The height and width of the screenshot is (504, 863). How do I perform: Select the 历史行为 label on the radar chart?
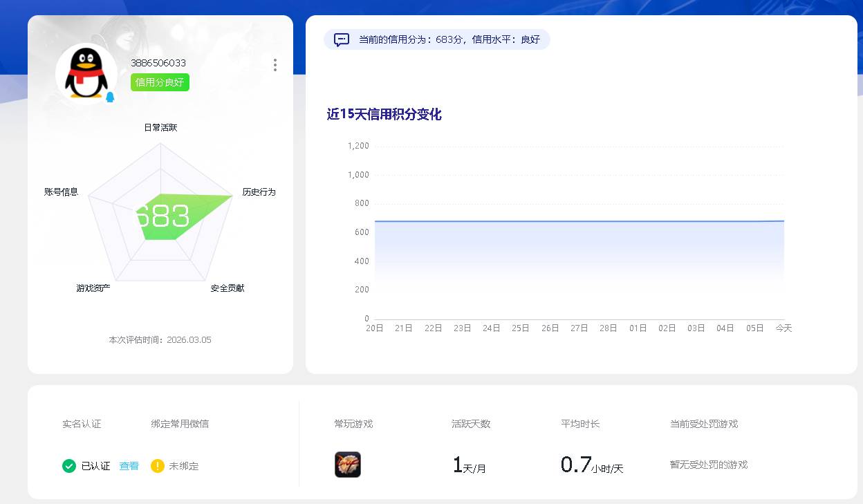pos(258,192)
